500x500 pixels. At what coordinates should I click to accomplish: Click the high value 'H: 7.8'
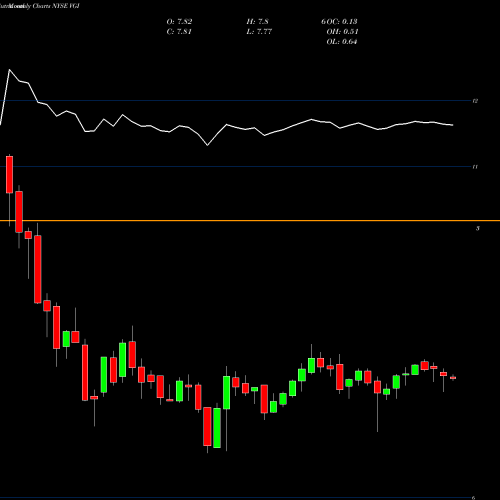point(257,22)
